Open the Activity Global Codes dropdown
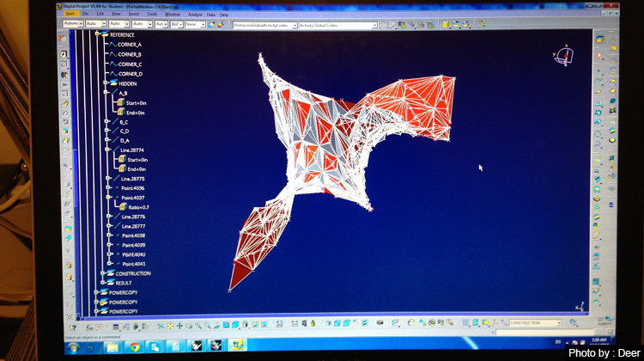 click(x=338, y=25)
